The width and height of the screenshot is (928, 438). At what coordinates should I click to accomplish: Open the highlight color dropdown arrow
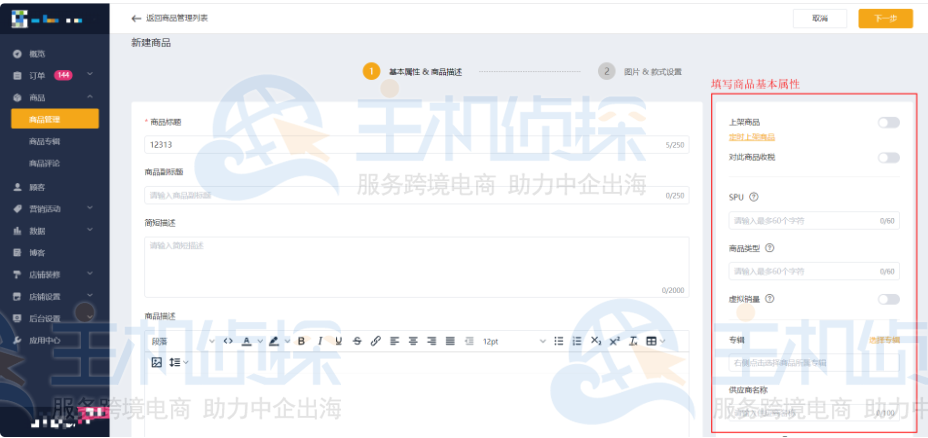pos(288,341)
